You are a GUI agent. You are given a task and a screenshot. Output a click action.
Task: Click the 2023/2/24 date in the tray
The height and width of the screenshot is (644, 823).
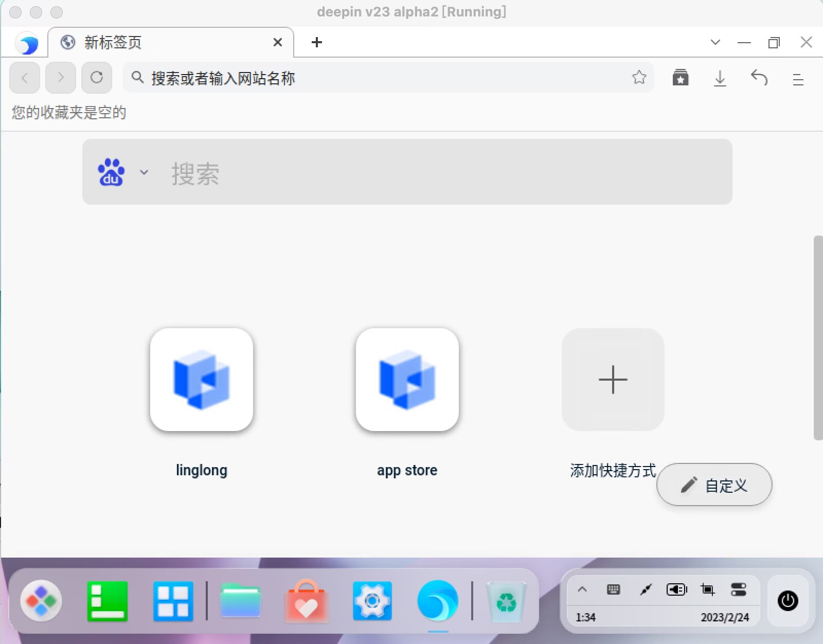tap(725, 617)
